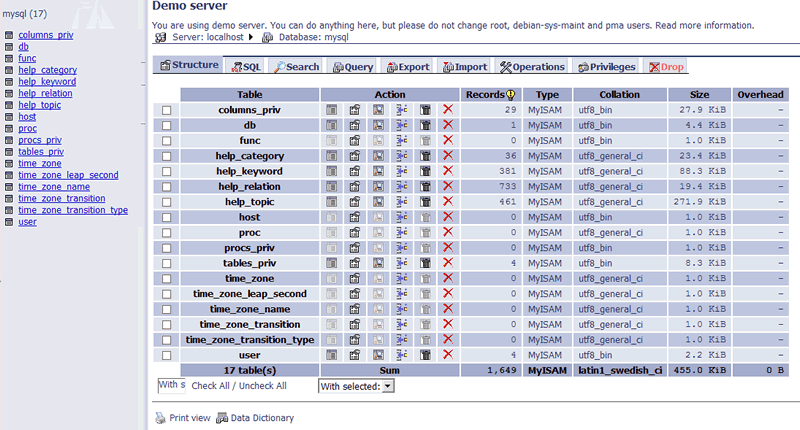
Task: Click Database: mysql breadcrumb
Action: [313, 37]
